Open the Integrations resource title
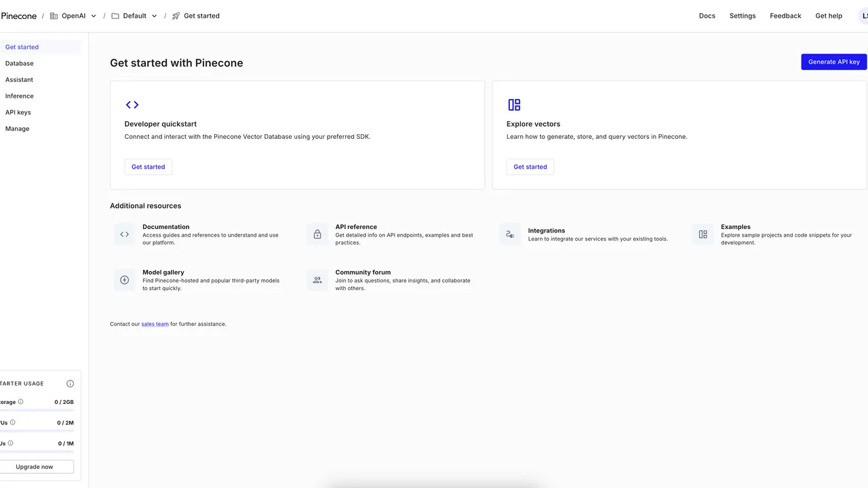This screenshot has height=488, width=868. [x=547, y=230]
